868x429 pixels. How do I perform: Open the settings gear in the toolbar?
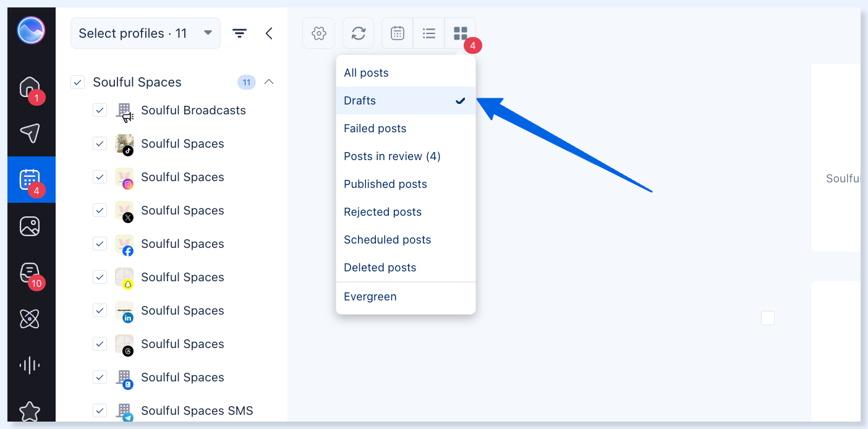[x=319, y=33]
